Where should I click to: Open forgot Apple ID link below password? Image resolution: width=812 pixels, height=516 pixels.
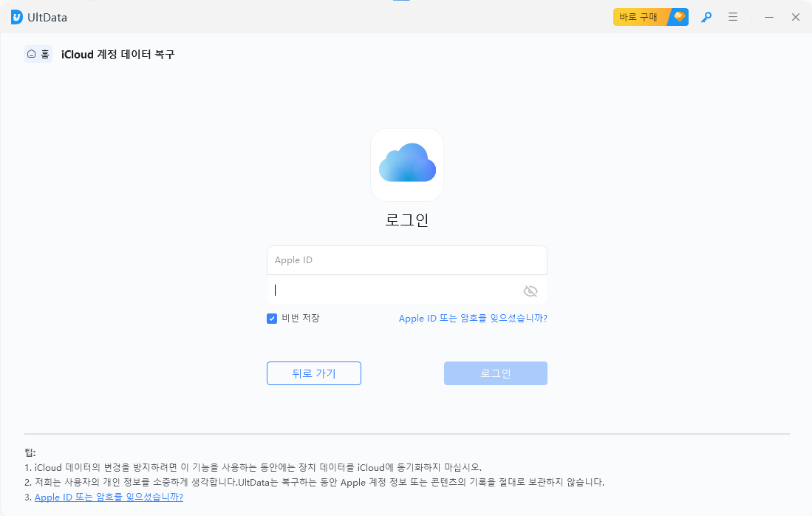coord(473,318)
